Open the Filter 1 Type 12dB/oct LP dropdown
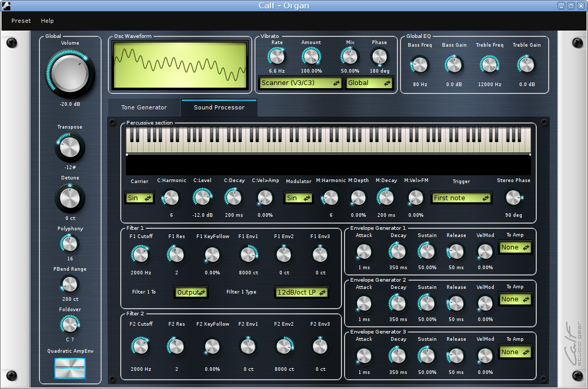Screen dimensions: 588x389 click(302, 292)
